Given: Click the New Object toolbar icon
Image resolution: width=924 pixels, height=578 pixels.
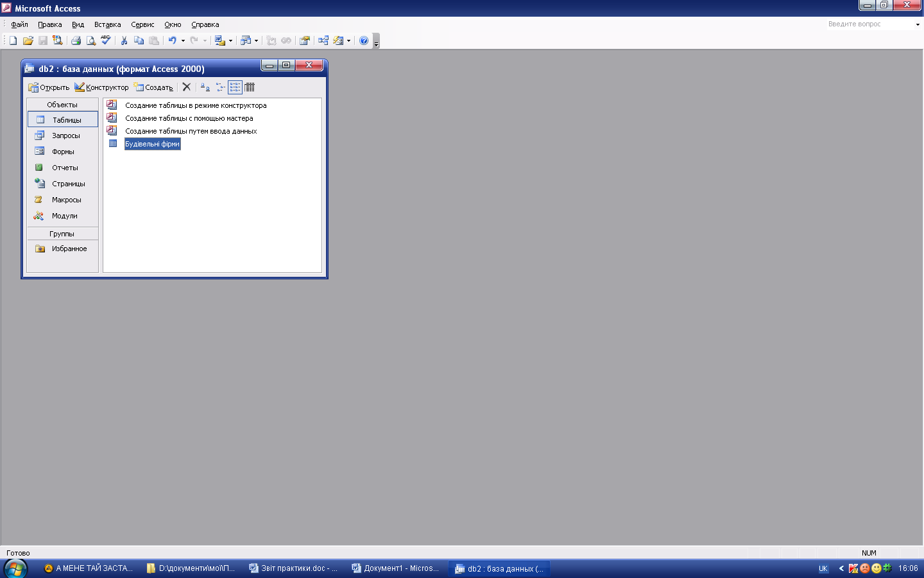Looking at the screenshot, I should [x=338, y=40].
